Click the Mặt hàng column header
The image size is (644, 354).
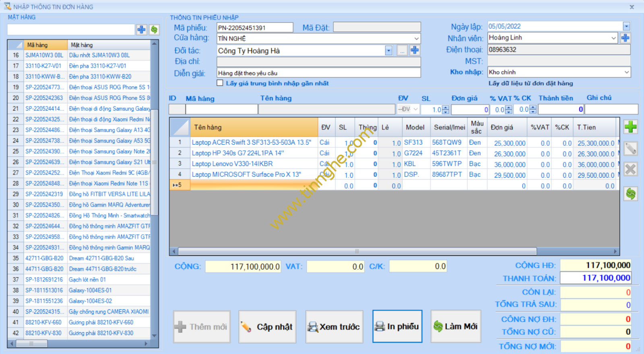(109, 45)
